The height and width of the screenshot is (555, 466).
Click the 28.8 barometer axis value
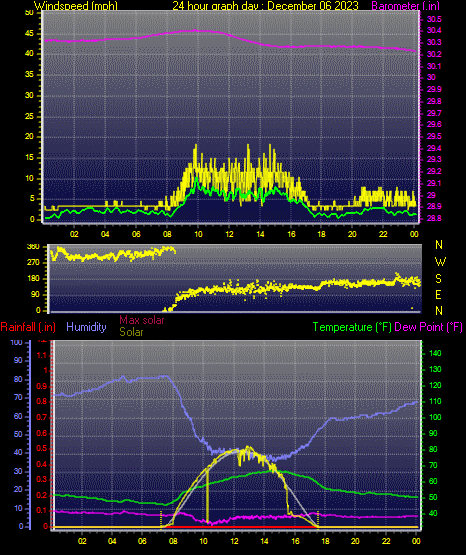point(434,218)
